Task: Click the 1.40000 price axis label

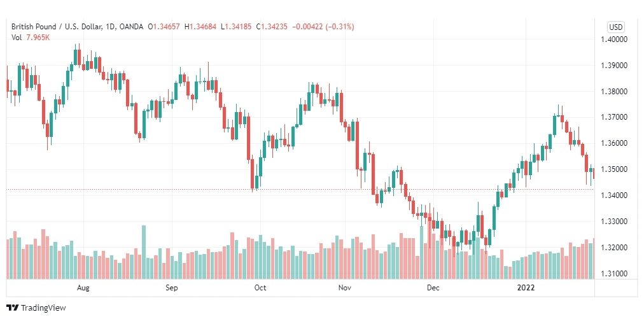Action: pos(615,39)
